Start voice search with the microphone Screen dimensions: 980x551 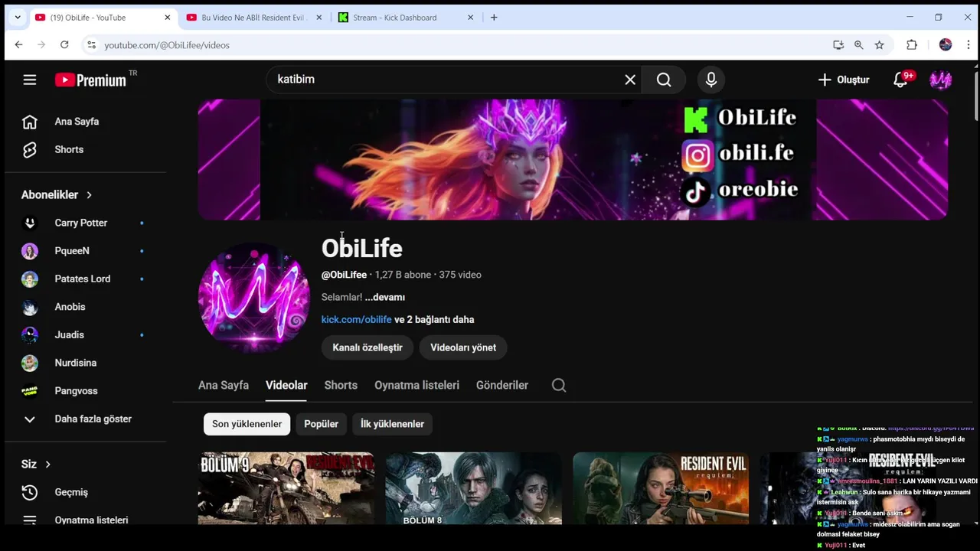click(711, 80)
